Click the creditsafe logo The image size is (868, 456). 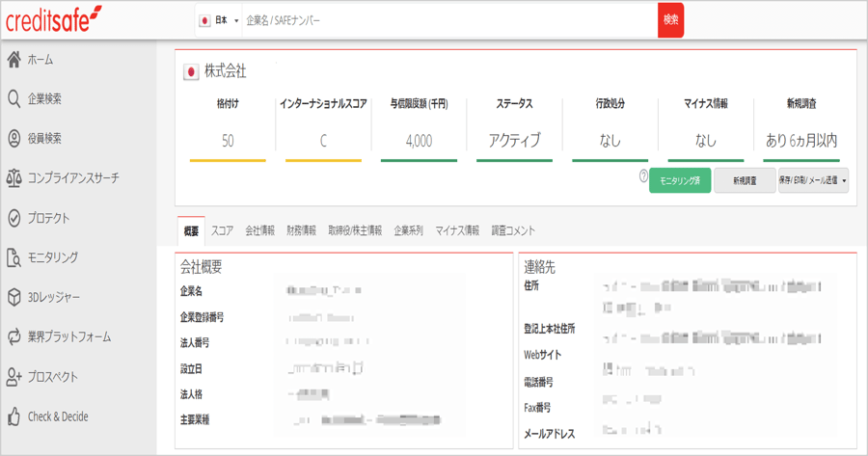click(54, 18)
